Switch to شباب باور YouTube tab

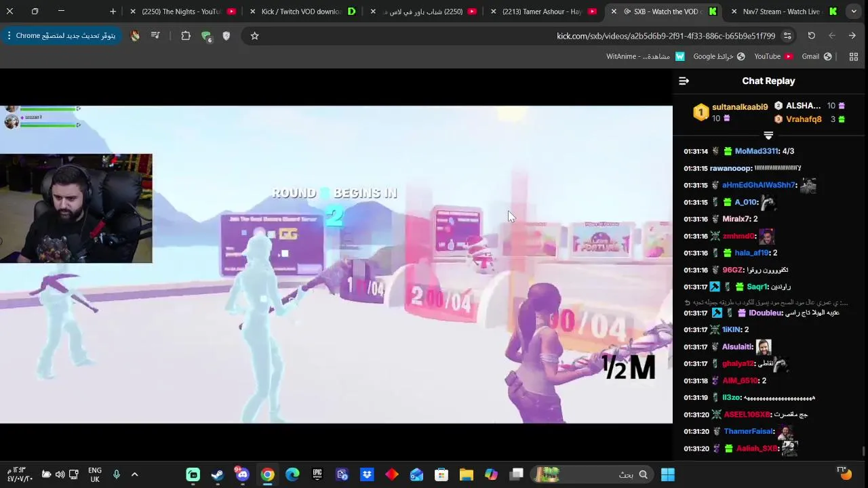[425, 12]
